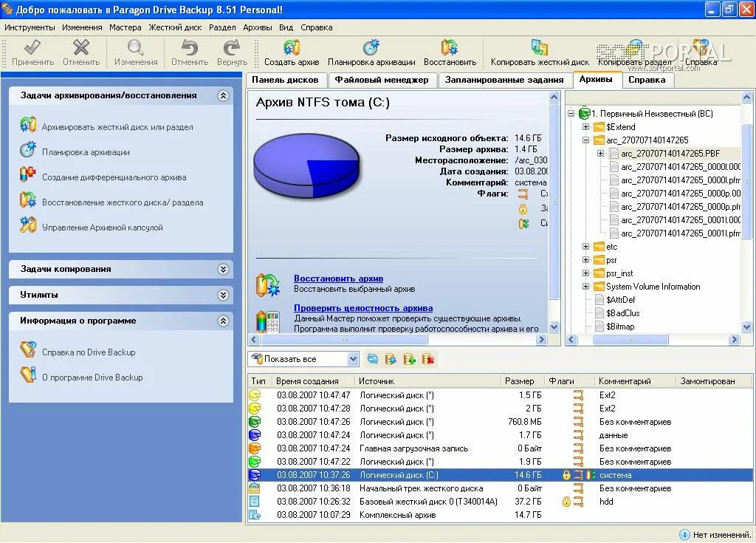756x543 pixels.
Task: Select the Главная загрузочная запись row
Action: point(500,448)
